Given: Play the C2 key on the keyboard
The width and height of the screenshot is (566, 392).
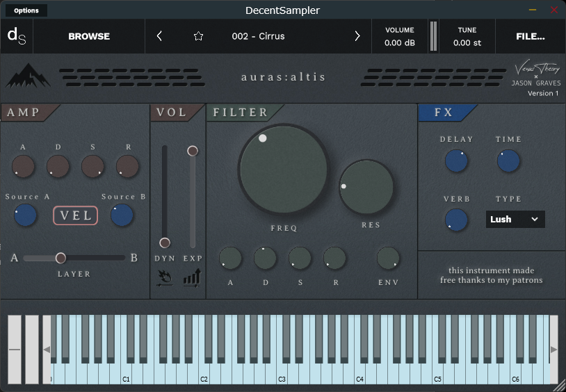Looking at the screenshot, I should pyautogui.click(x=204, y=374).
